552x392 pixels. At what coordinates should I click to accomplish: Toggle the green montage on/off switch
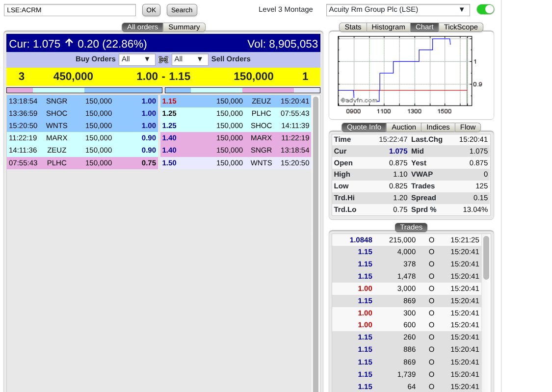tap(485, 9)
